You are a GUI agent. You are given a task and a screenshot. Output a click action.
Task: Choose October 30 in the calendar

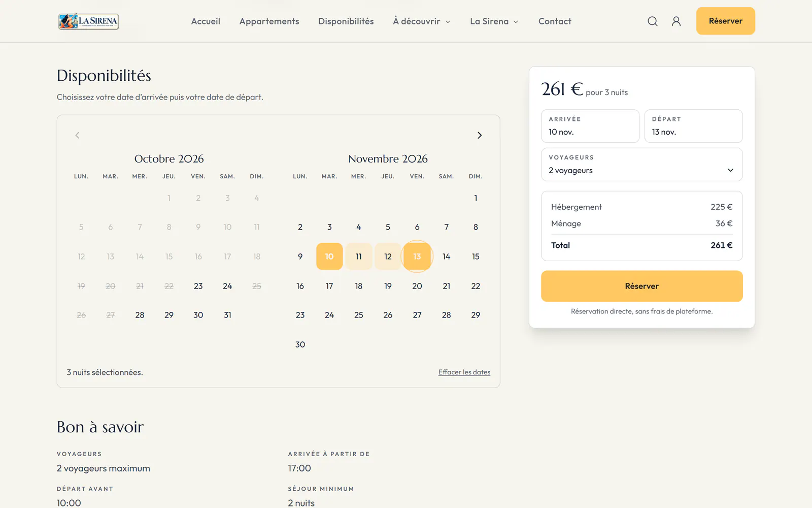[x=198, y=315]
